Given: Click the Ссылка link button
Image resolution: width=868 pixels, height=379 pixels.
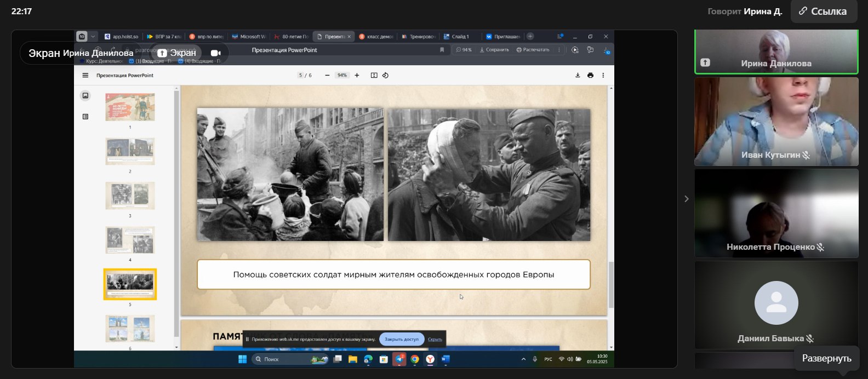Looking at the screenshot, I should 824,11.
